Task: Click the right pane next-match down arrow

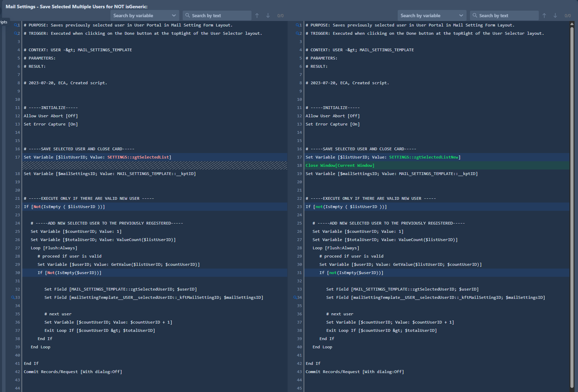Action: point(555,15)
